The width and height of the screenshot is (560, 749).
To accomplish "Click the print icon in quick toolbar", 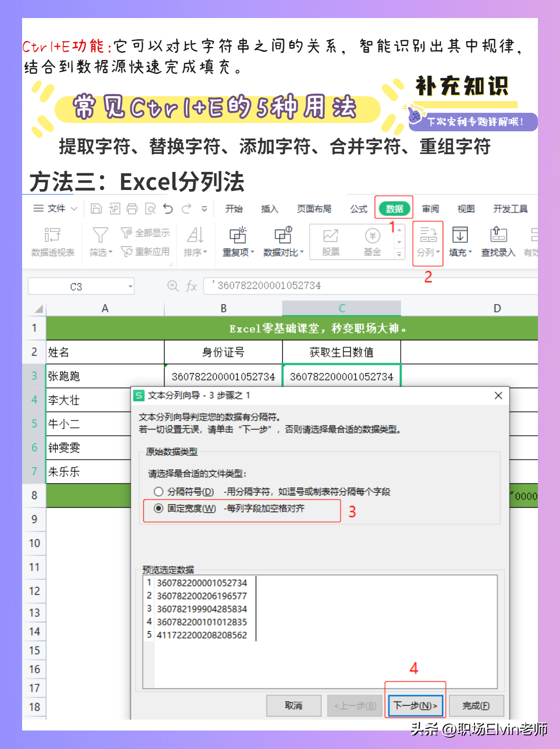I will coord(132,208).
